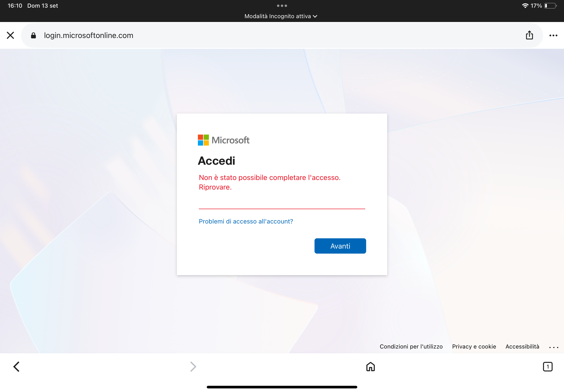This screenshot has width=564, height=392.
Task: Select the red error message text
Action: (x=270, y=182)
